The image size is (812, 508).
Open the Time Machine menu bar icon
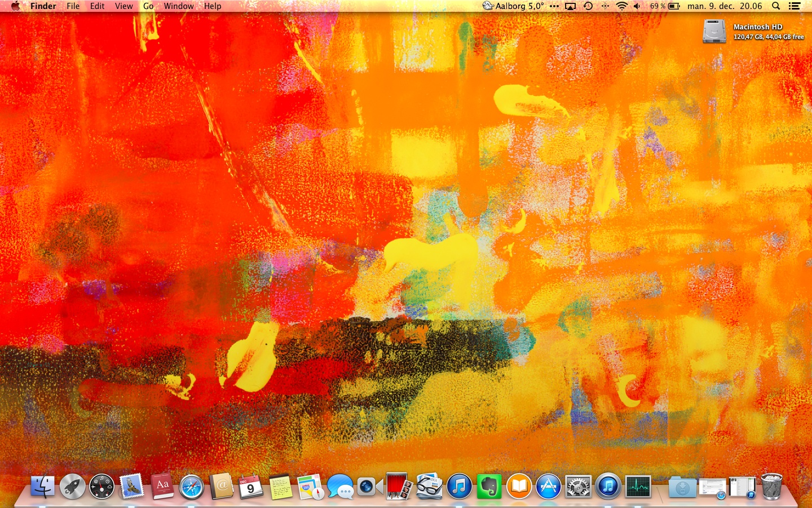click(x=588, y=6)
